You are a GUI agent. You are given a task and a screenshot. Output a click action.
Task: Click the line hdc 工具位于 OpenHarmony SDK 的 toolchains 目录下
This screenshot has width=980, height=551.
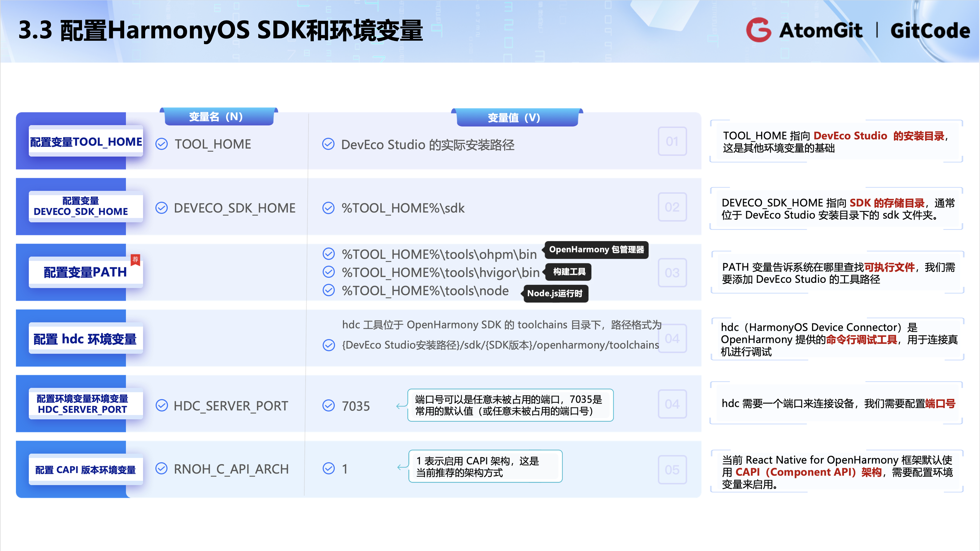coord(502,325)
